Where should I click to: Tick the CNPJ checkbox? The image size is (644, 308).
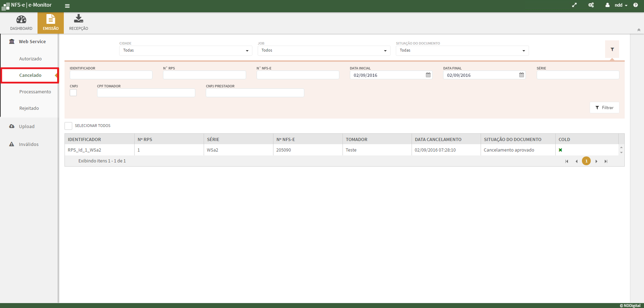point(73,93)
